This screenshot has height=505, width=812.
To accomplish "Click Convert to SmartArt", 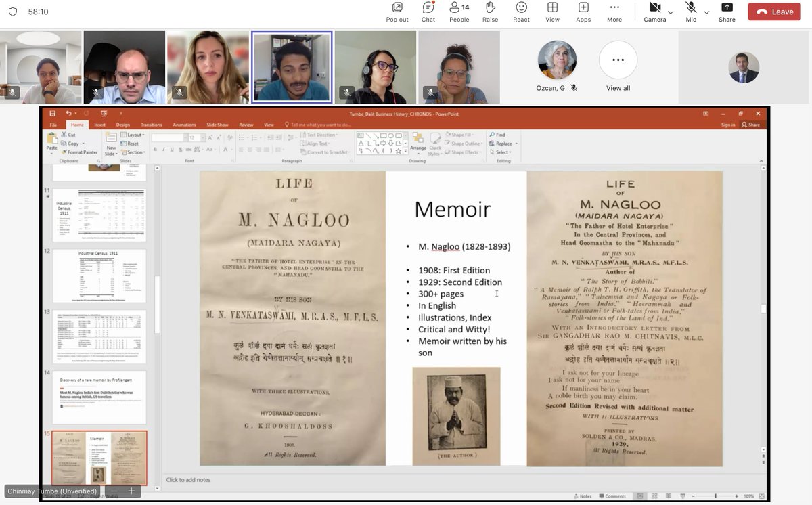I will [324, 152].
